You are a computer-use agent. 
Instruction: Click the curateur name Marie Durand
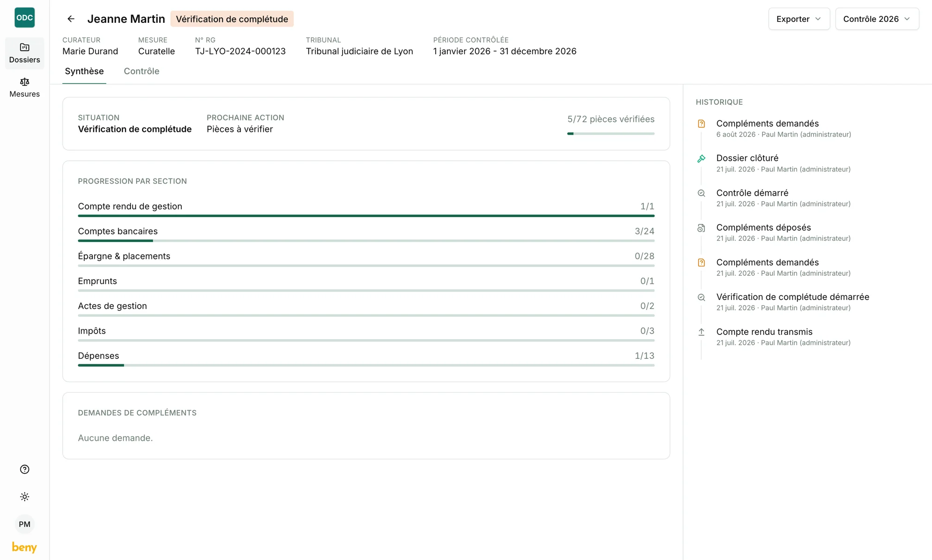(90, 51)
